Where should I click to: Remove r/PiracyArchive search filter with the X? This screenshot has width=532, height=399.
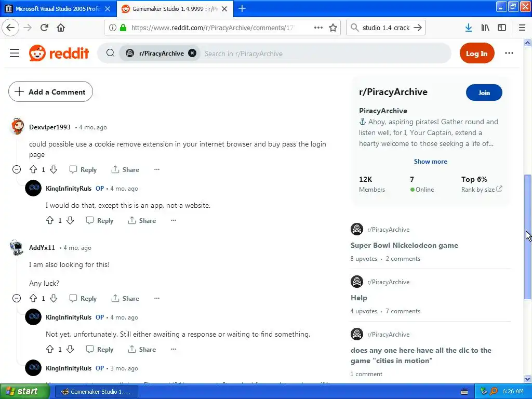pyautogui.click(x=192, y=54)
